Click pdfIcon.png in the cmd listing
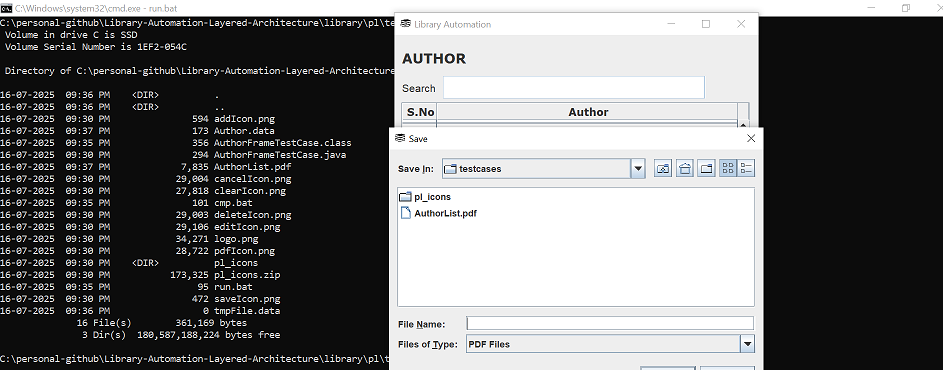Screen dimensions: 943x370 point(244,251)
